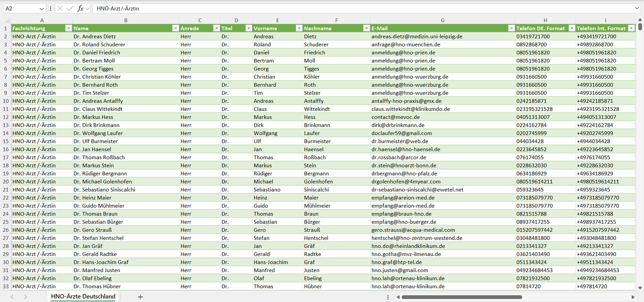Image resolution: width=644 pixels, height=302 pixels.
Task: Select cell with Dr. Claus Wittekindt
Action: (126, 109)
